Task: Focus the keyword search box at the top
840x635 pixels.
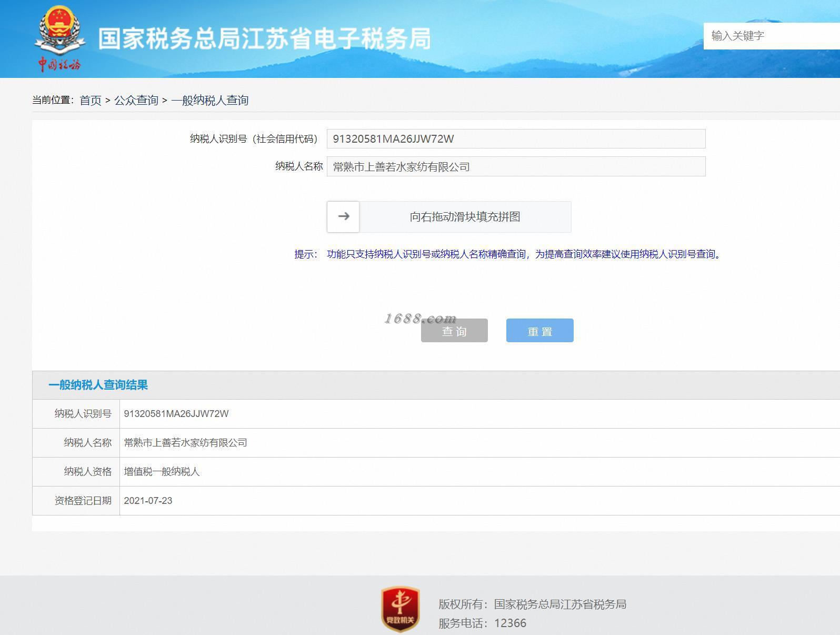Action: [x=772, y=36]
